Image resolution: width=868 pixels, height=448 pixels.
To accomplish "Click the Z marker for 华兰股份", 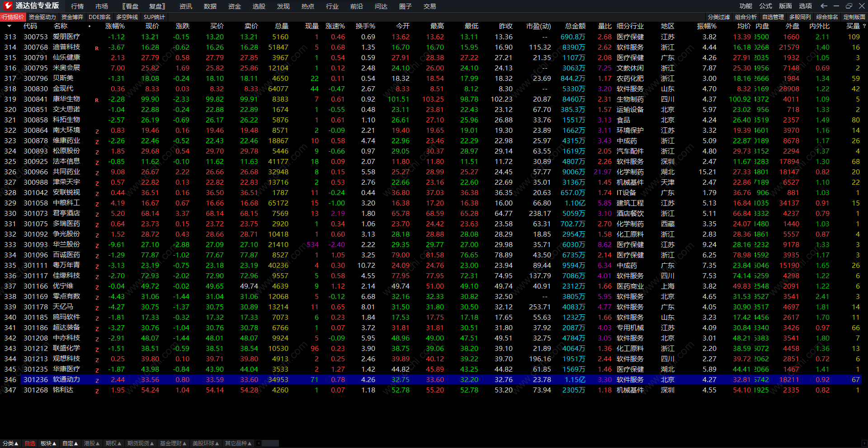I will (97, 245).
